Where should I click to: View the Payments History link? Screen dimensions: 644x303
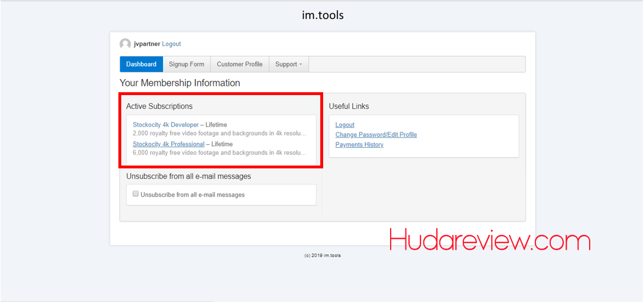click(x=359, y=145)
